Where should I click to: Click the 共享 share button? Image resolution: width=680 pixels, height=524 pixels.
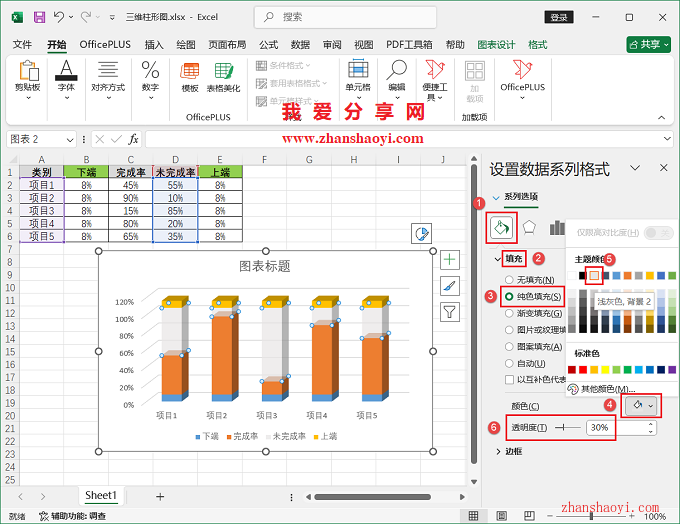click(648, 45)
